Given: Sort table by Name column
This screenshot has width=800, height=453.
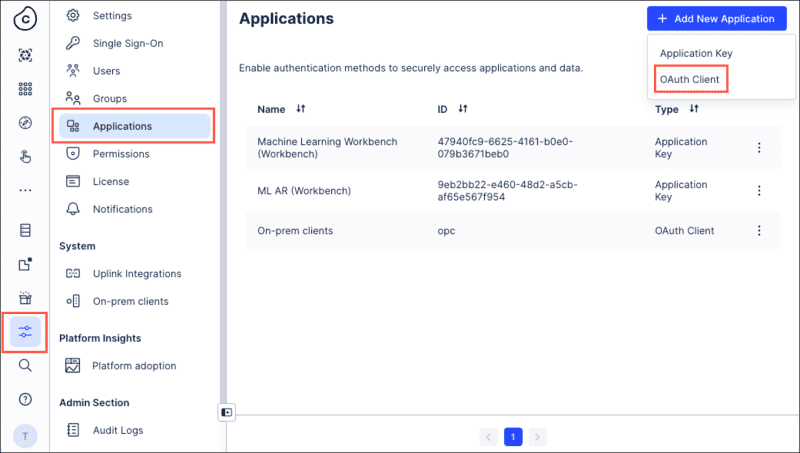Looking at the screenshot, I should [301, 109].
